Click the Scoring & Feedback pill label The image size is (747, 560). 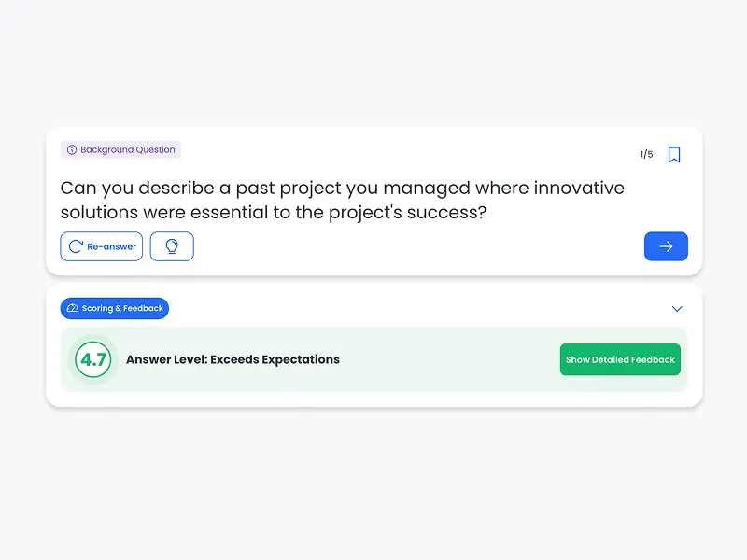point(122,308)
